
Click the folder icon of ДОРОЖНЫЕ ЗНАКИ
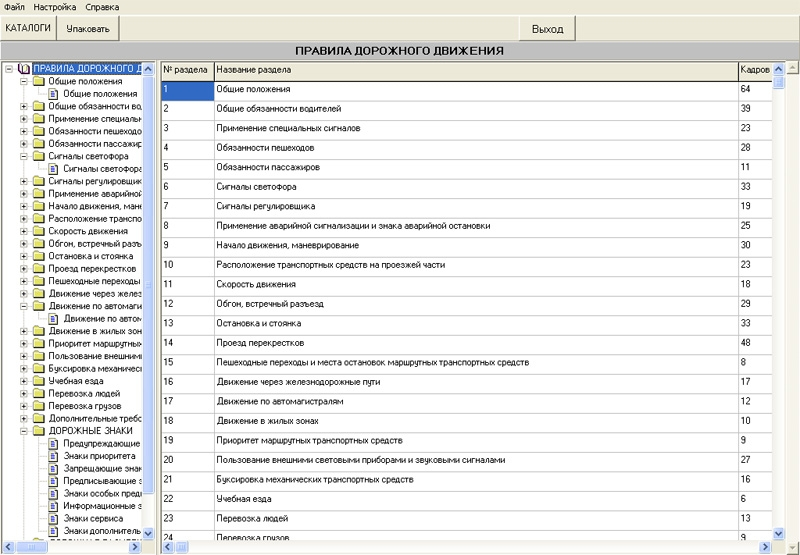39,431
